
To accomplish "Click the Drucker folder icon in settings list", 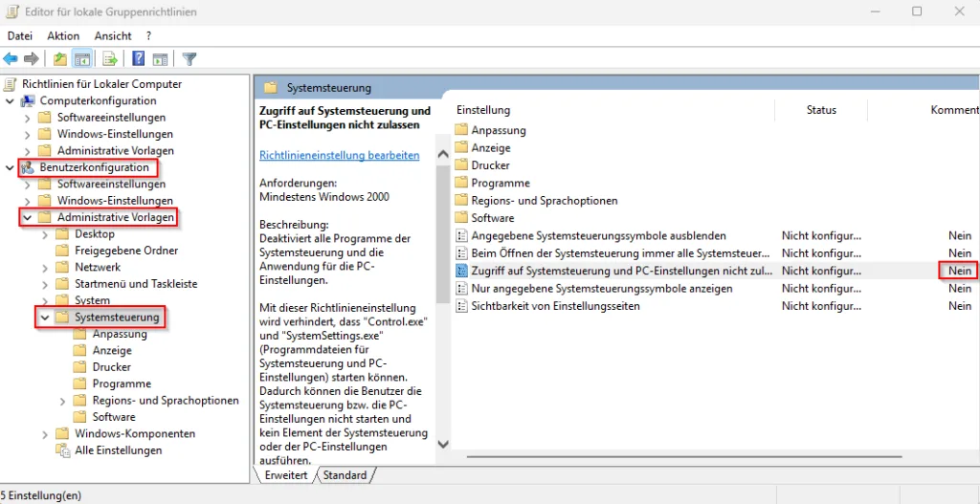I will [462, 165].
